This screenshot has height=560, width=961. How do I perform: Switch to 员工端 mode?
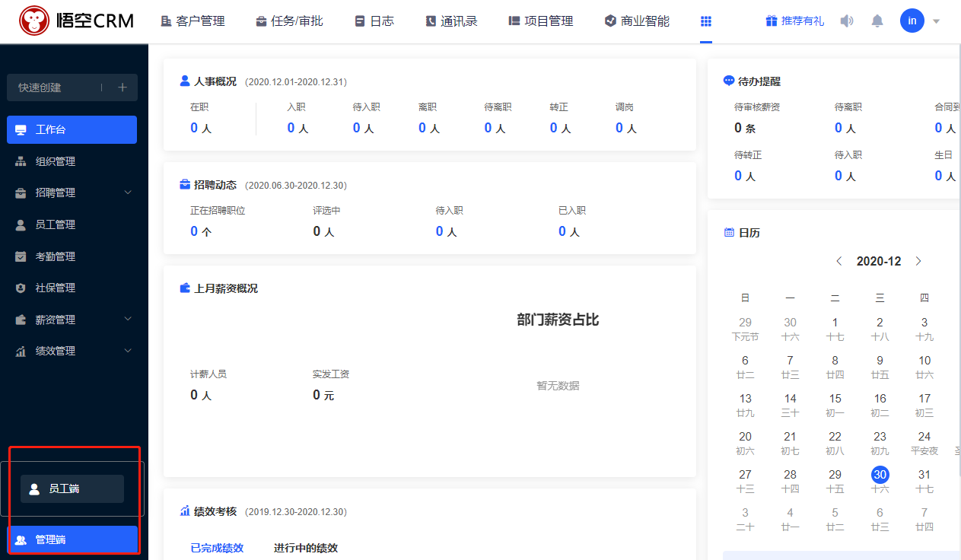[72, 488]
